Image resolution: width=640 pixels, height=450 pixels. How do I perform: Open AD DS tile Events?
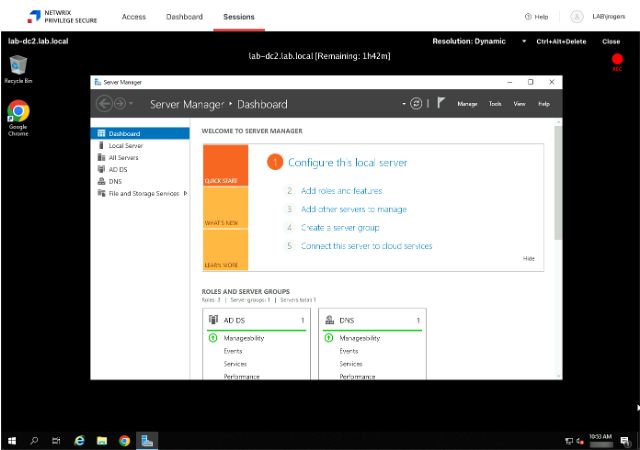point(233,351)
